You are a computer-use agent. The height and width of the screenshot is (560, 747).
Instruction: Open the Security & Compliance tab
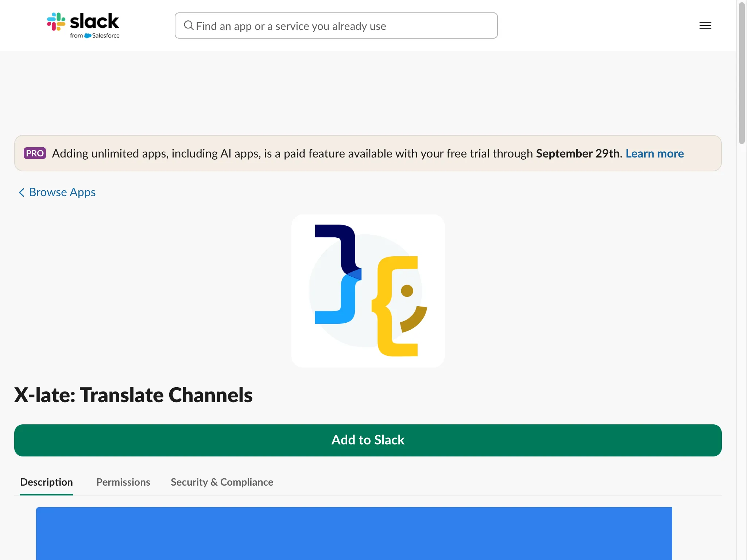[222, 482]
